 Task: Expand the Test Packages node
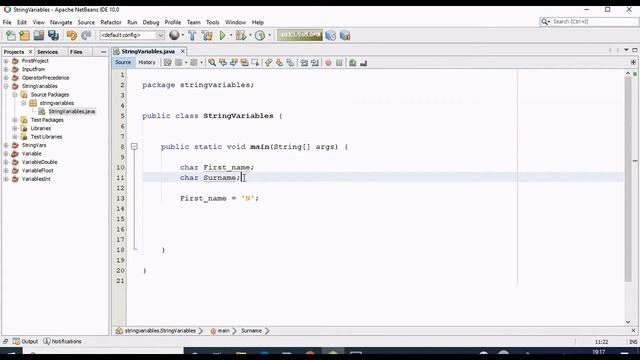click(15, 120)
